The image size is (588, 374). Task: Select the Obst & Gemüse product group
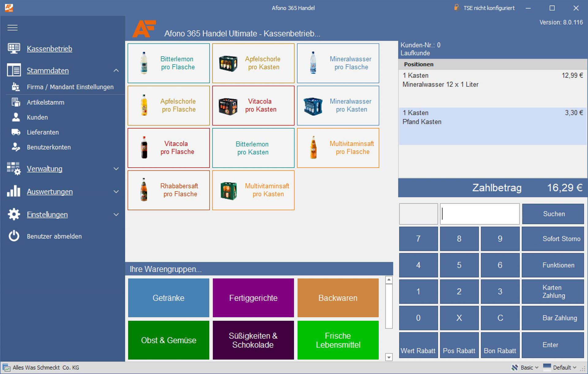(x=168, y=340)
